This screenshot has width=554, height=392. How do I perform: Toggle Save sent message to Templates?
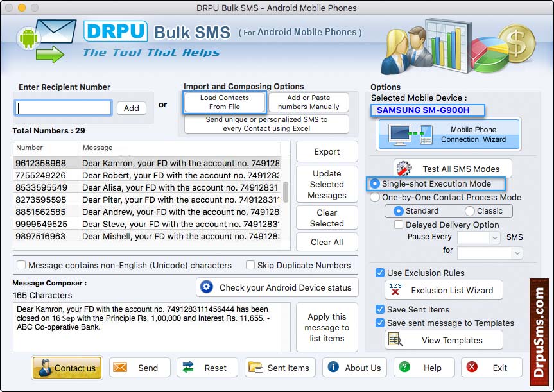tap(380, 323)
